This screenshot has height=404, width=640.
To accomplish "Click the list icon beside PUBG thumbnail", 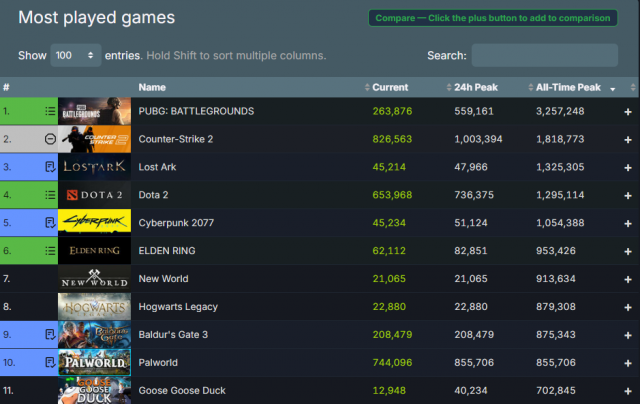I will (50, 111).
